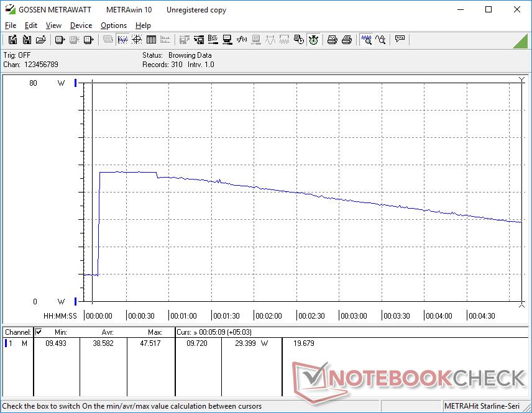The width and height of the screenshot is (532, 413).
Task: Save the recorded power data
Action: click(x=26, y=39)
